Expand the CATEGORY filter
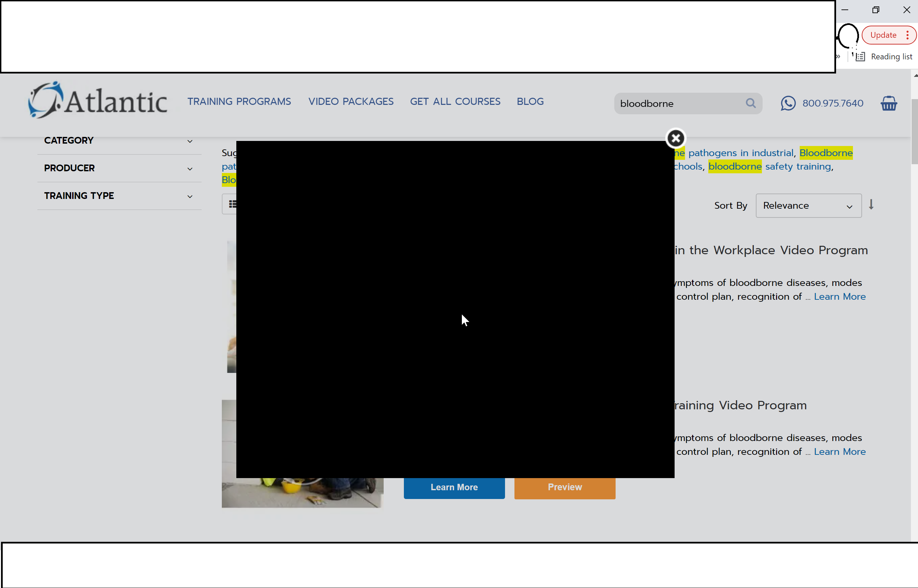This screenshot has height=588, width=918. [119, 141]
